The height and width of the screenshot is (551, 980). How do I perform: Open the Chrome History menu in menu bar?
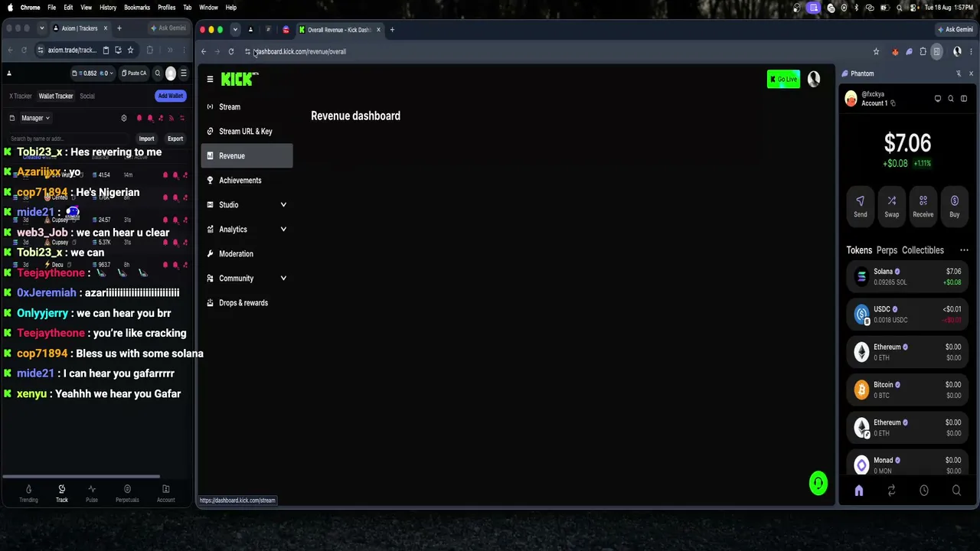(108, 8)
